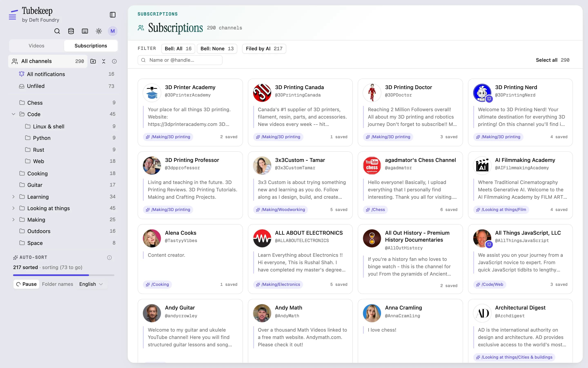This screenshot has height=368, width=588.
Task: Expand the Looking at things folder
Action: pos(14,208)
